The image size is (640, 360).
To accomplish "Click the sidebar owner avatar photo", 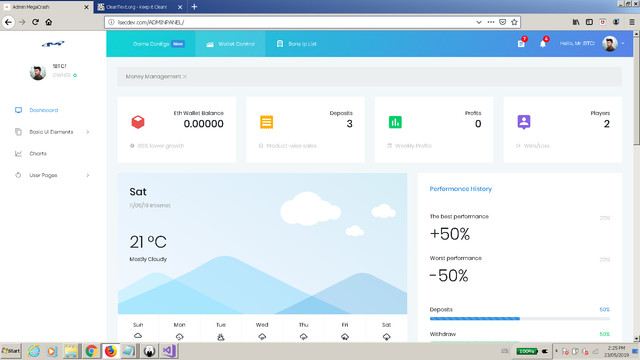I will click(38, 72).
